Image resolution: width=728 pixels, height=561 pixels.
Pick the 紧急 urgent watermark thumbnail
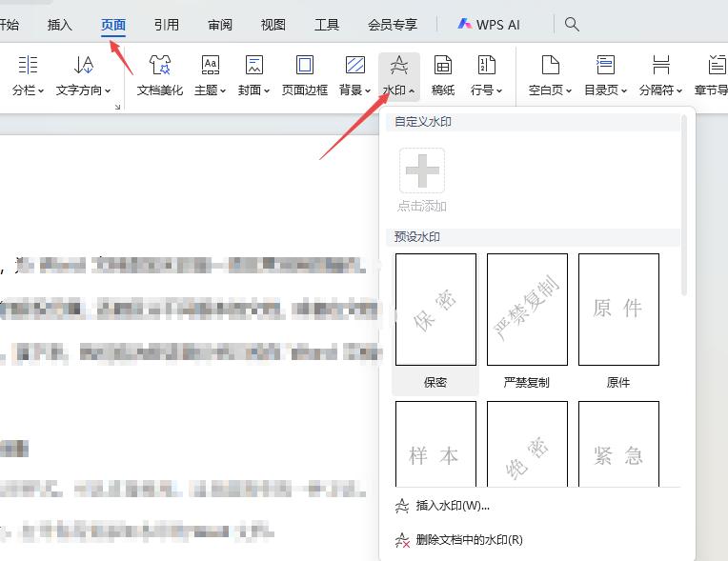618,443
